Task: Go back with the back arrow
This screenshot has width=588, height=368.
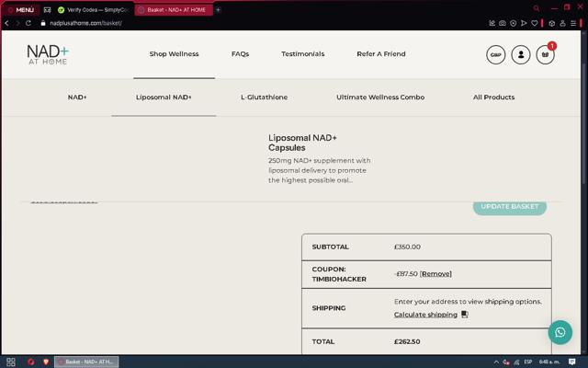Action: [6, 23]
